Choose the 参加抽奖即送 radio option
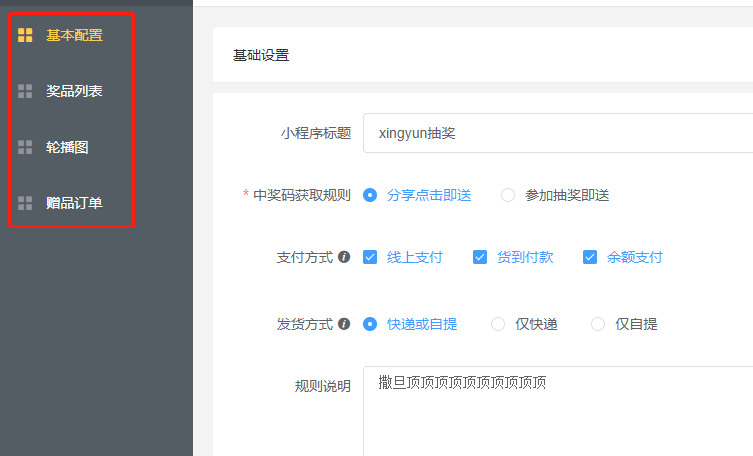This screenshot has height=456, width=753. (x=508, y=195)
